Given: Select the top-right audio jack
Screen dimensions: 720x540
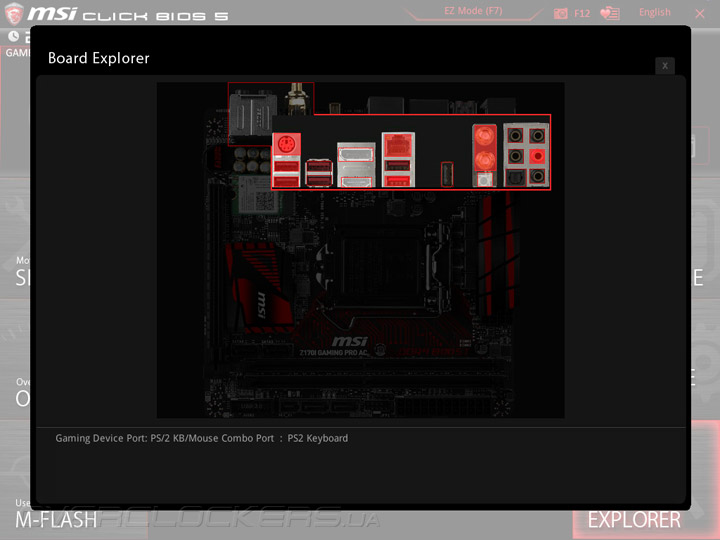Looking at the screenshot, I should [537, 136].
